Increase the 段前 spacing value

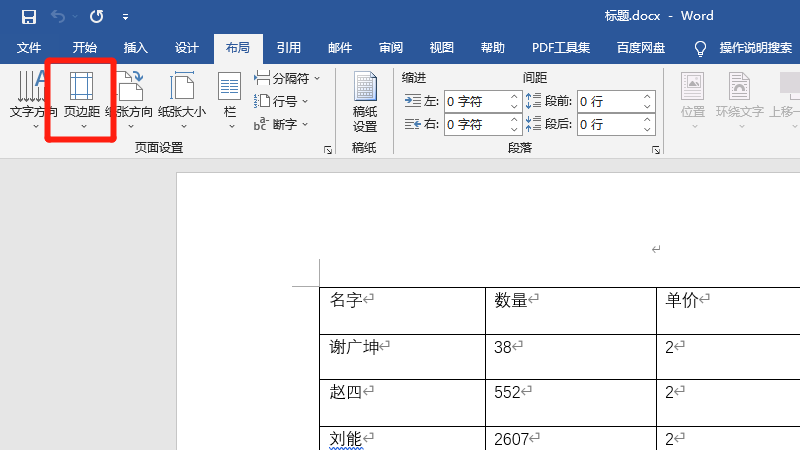tap(647, 96)
